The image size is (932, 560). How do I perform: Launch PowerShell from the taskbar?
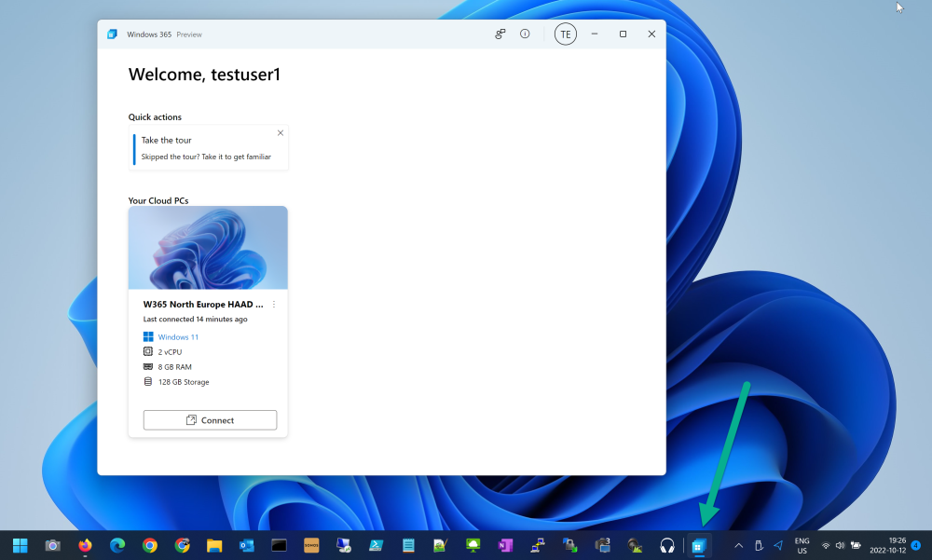click(376, 545)
